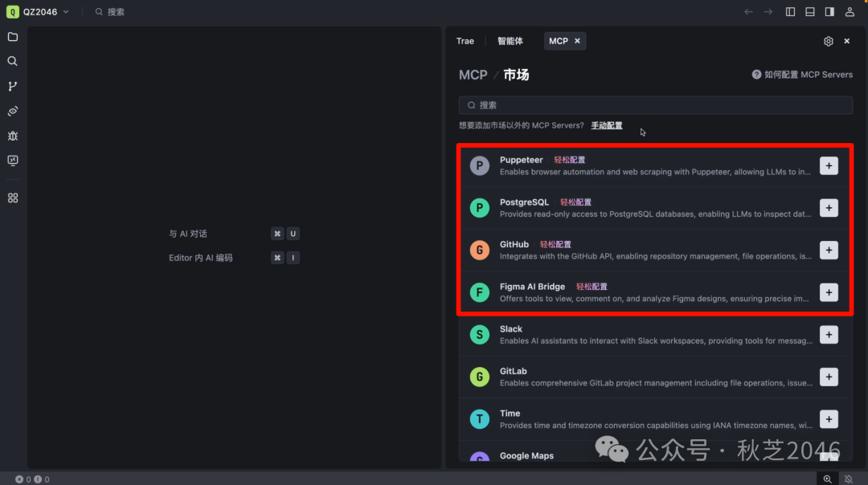Open the remote screen icon in sidebar
Viewport: 868px width, 485px height.
click(13, 161)
